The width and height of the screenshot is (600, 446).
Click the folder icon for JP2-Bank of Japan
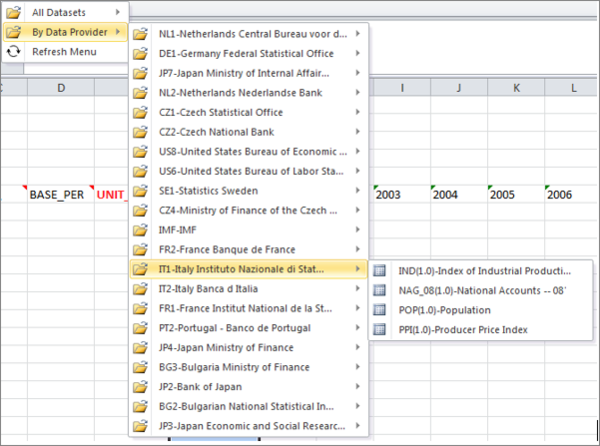point(141,387)
